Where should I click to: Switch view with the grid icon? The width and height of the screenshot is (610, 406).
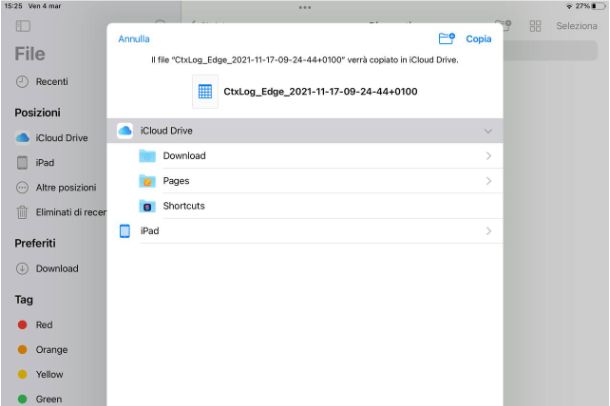535,26
